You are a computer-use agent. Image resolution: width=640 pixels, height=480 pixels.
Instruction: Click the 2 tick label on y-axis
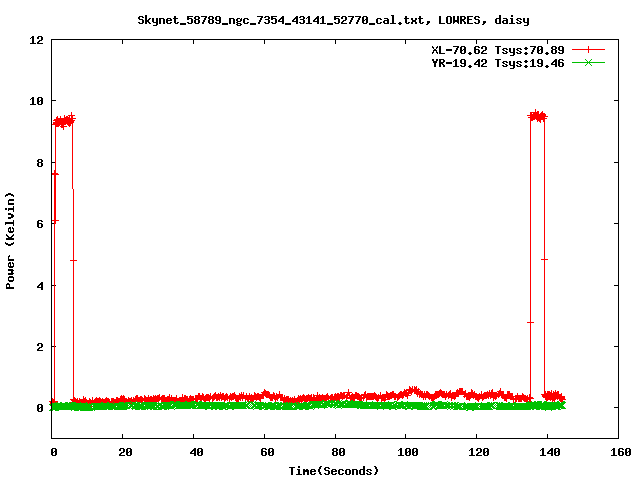(40, 346)
